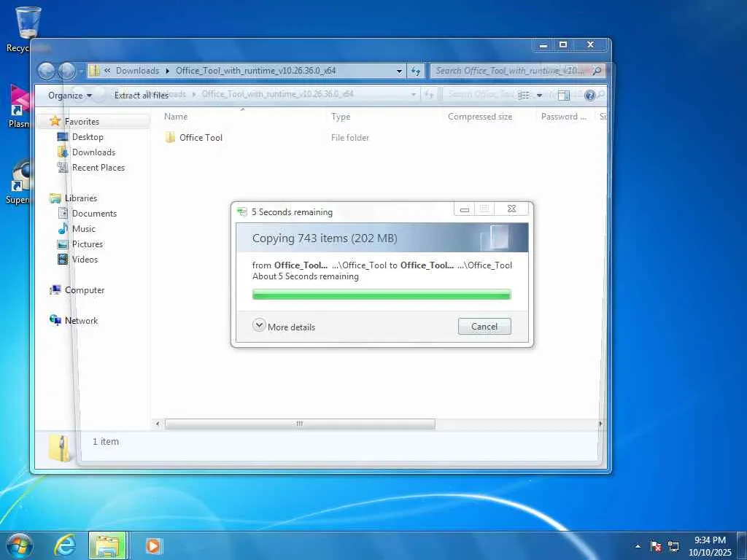Select Network in navigation pane
Screen dimensions: 747x560
(81, 321)
